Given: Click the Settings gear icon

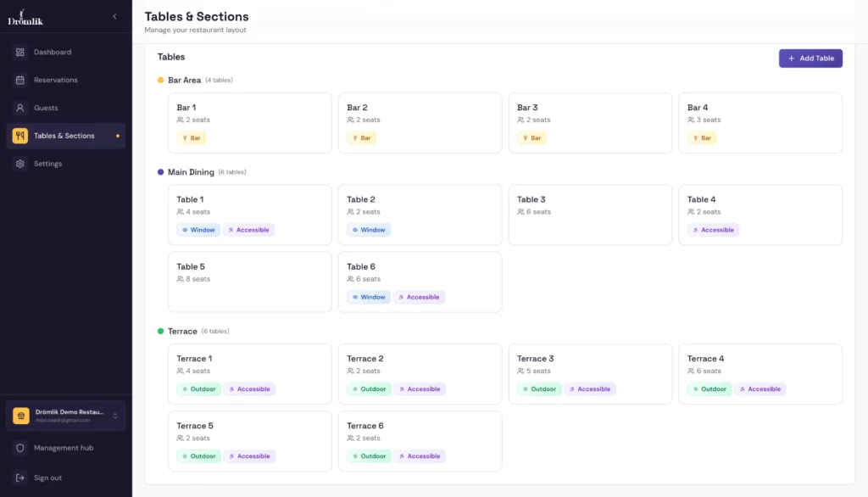Looking at the screenshot, I should coord(20,164).
